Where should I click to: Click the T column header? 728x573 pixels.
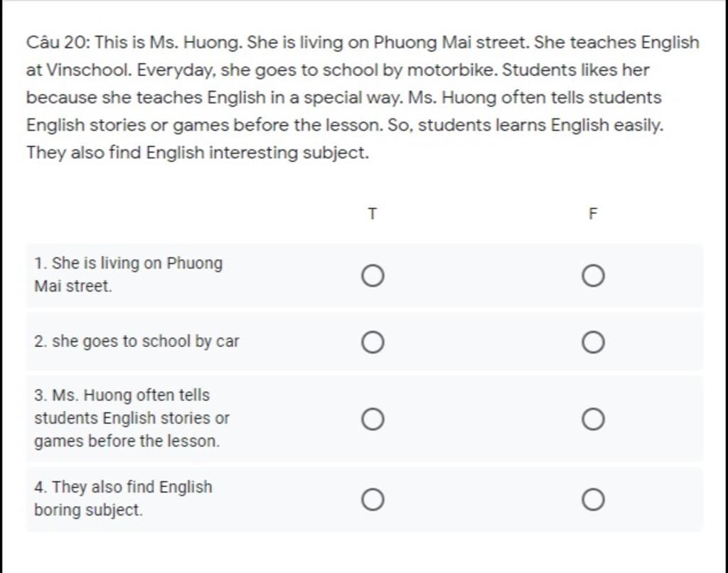click(x=373, y=213)
